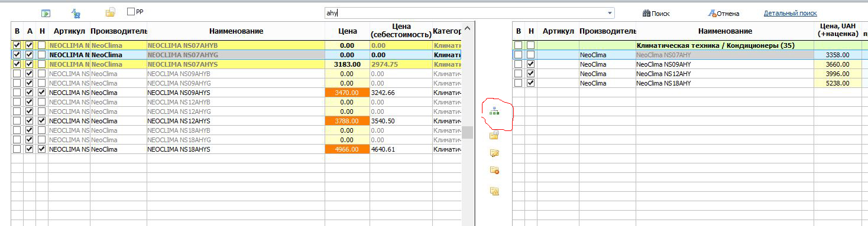The image size is (868, 226).
Task: Click the bottom folder warning icon in middle column
Action: click(x=494, y=191)
